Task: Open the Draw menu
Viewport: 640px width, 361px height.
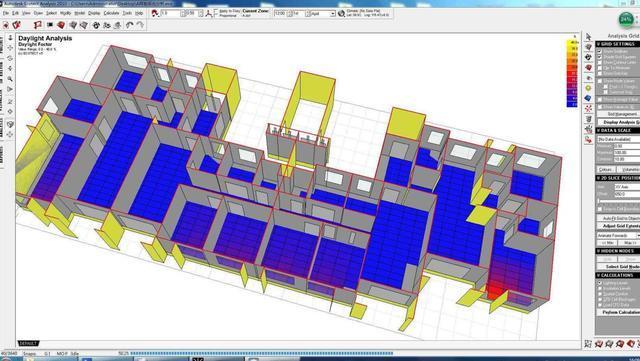Action: click(38, 13)
